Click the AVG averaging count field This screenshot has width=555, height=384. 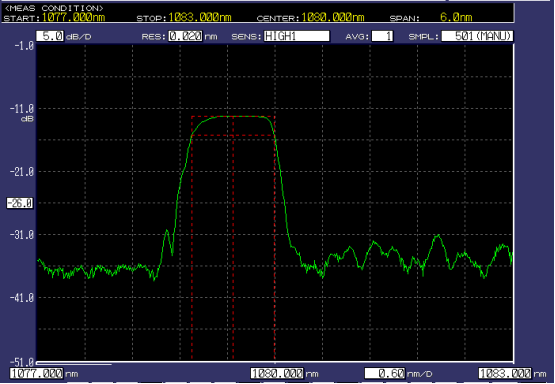click(382, 36)
